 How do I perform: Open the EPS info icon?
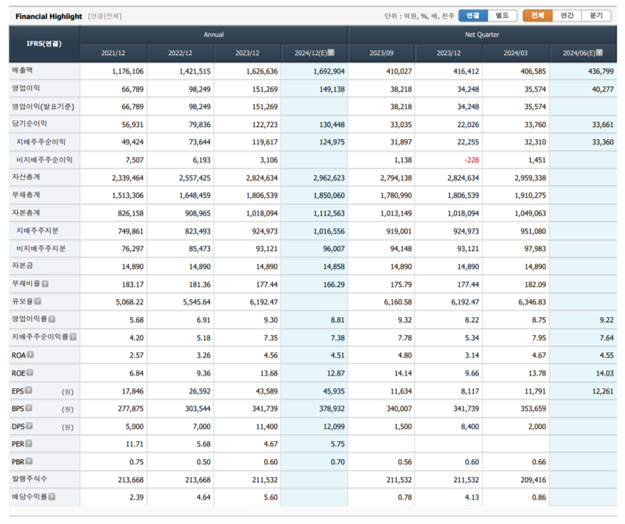(28, 391)
